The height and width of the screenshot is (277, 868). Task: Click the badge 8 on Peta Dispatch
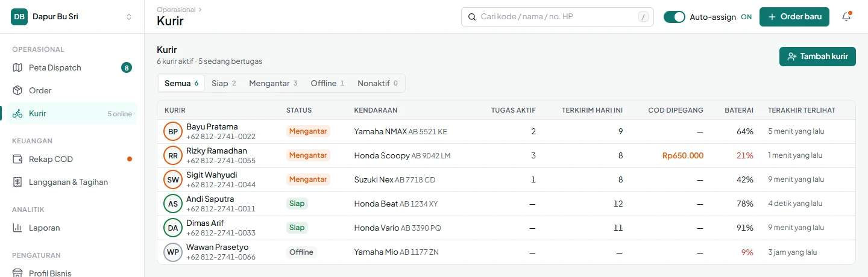tap(126, 67)
